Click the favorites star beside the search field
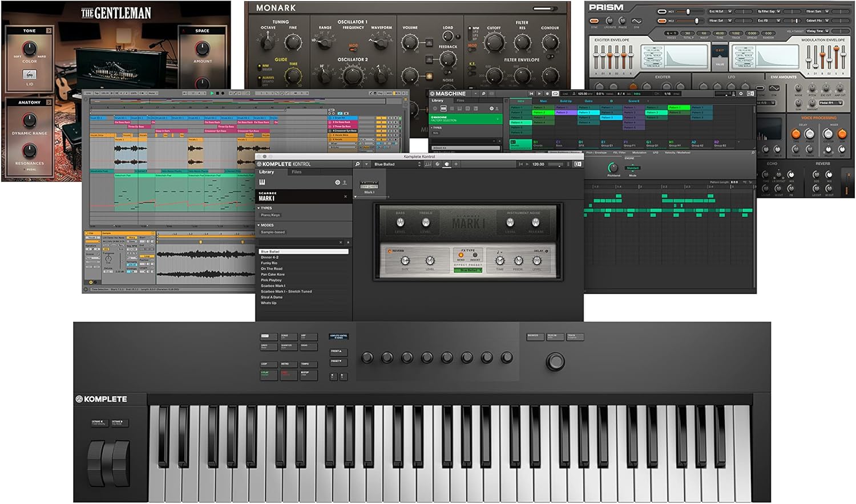 click(348, 242)
